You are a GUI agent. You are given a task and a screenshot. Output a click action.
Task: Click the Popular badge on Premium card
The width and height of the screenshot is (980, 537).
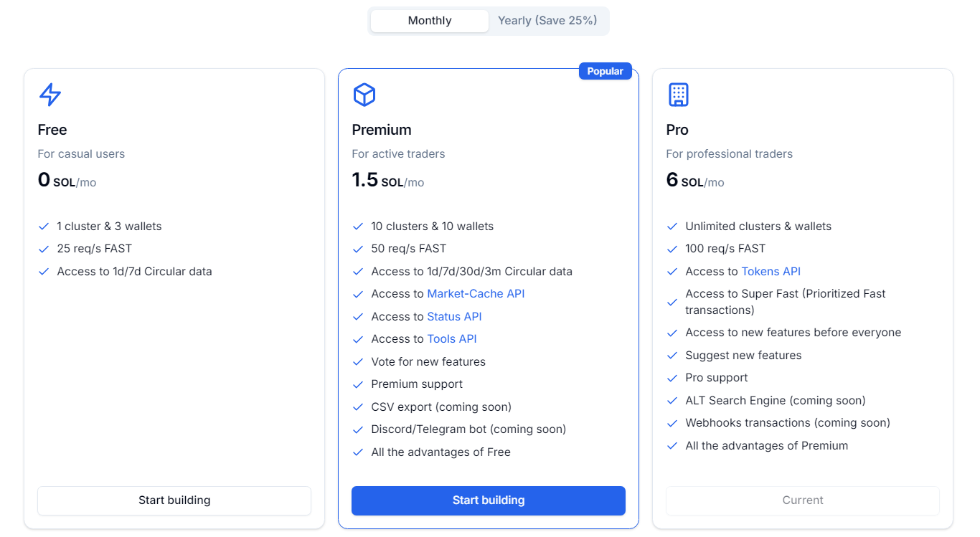pos(605,71)
